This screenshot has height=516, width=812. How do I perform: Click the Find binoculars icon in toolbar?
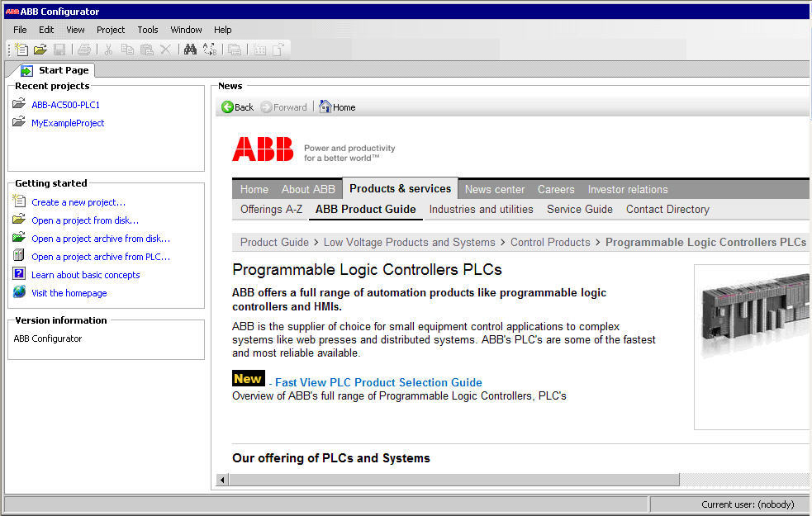pos(190,50)
